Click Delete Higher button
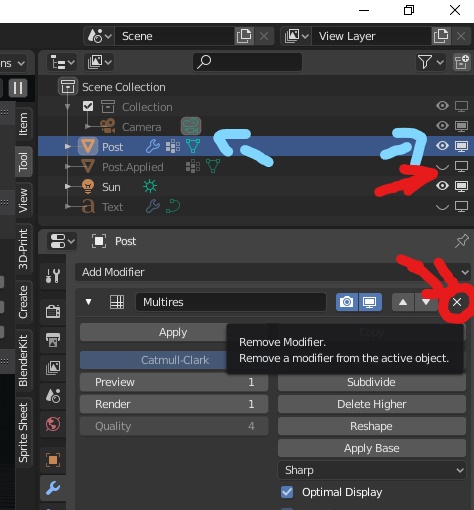474x510 pixels. pyautogui.click(x=372, y=404)
